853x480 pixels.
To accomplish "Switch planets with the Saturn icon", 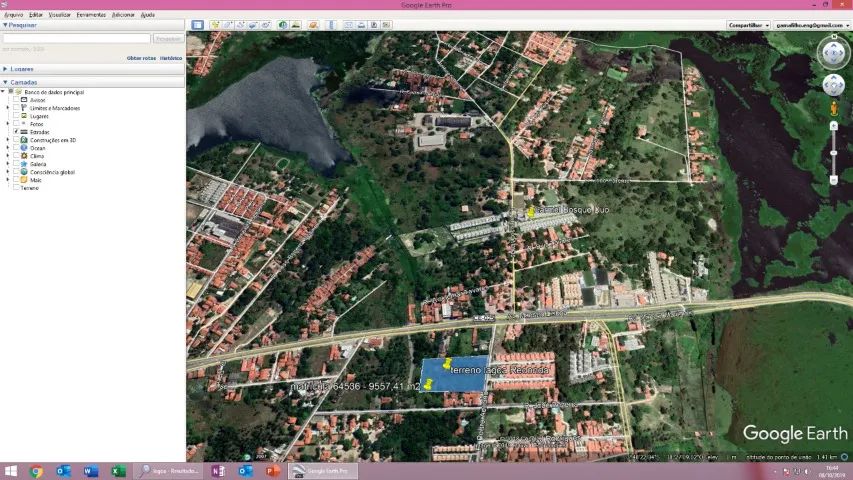I will 313,25.
